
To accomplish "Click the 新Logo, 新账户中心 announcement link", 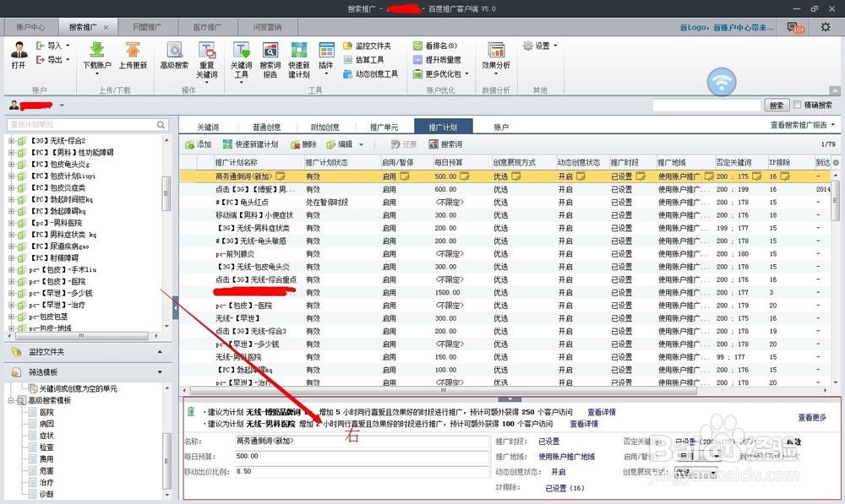I will 727,28.
